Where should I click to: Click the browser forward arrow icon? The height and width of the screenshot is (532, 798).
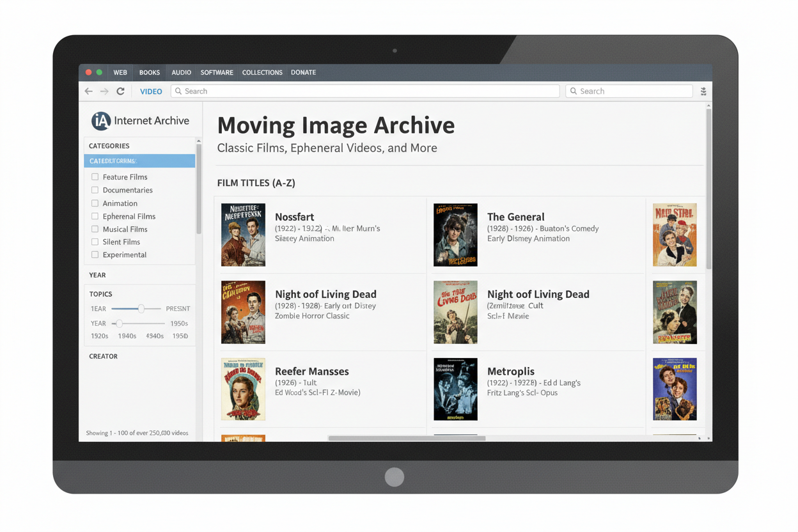pyautogui.click(x=104, y=91)
